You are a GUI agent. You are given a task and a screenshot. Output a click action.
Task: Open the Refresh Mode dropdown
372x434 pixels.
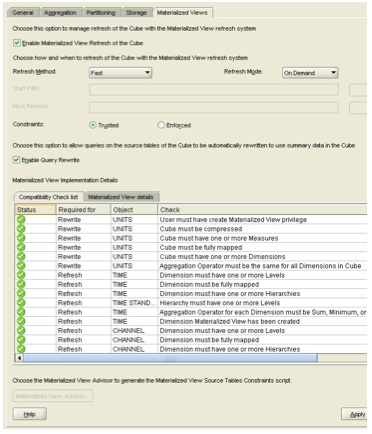tap(310, 73)
